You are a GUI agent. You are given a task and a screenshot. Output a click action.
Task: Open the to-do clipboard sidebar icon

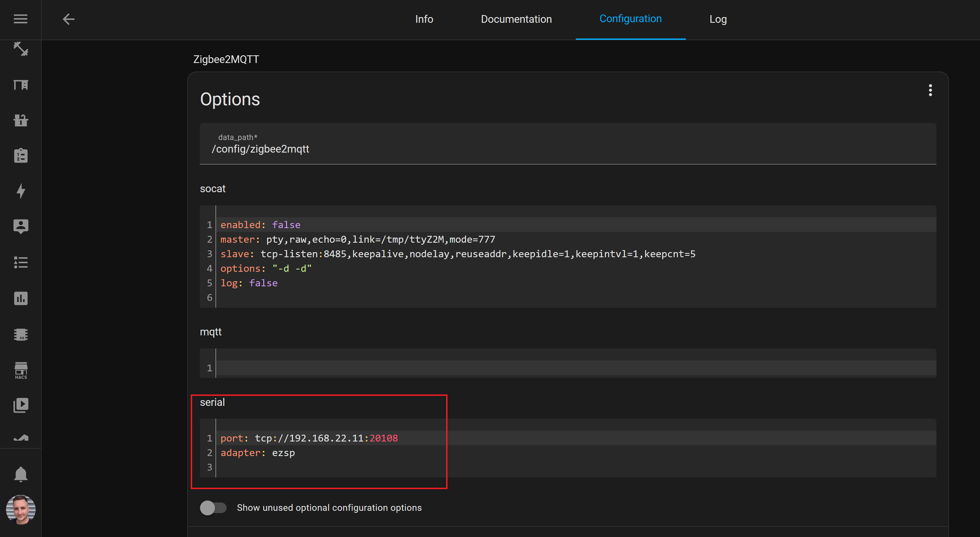(x=20, y=156)
